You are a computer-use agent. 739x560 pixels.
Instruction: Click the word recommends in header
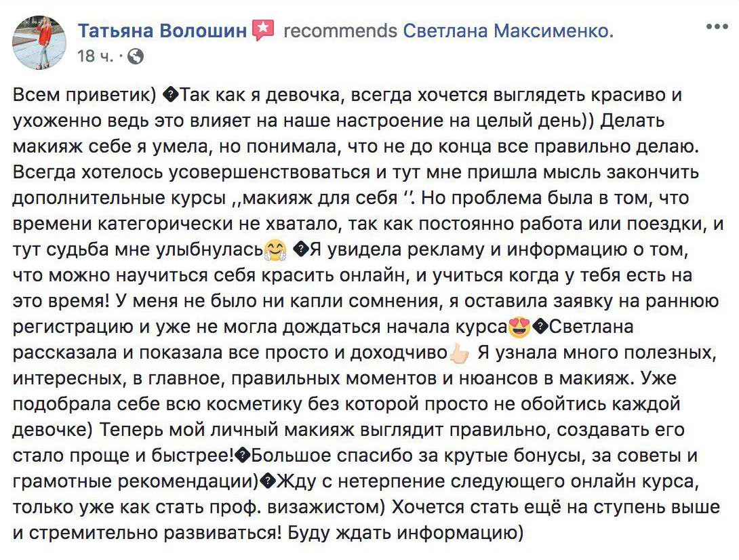click(340, 31)
